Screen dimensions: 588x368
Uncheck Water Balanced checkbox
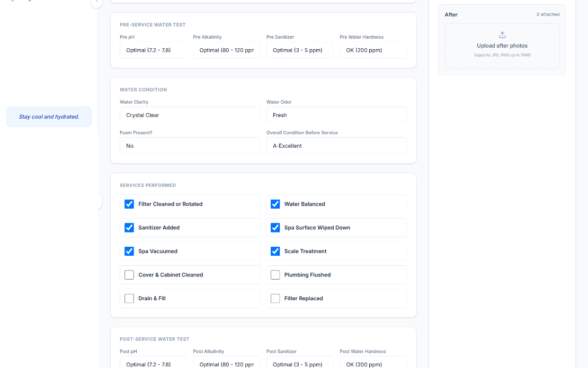[275, 204]
